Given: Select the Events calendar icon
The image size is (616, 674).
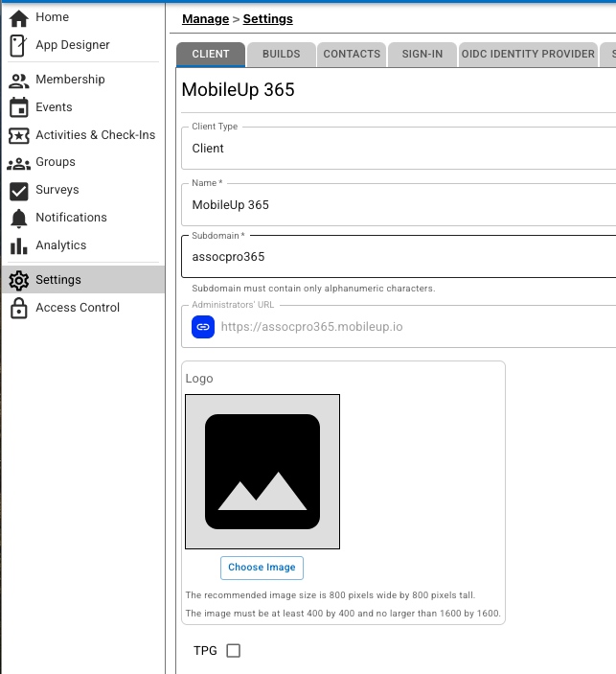Looking at the screenshot, I should [18, 107].
